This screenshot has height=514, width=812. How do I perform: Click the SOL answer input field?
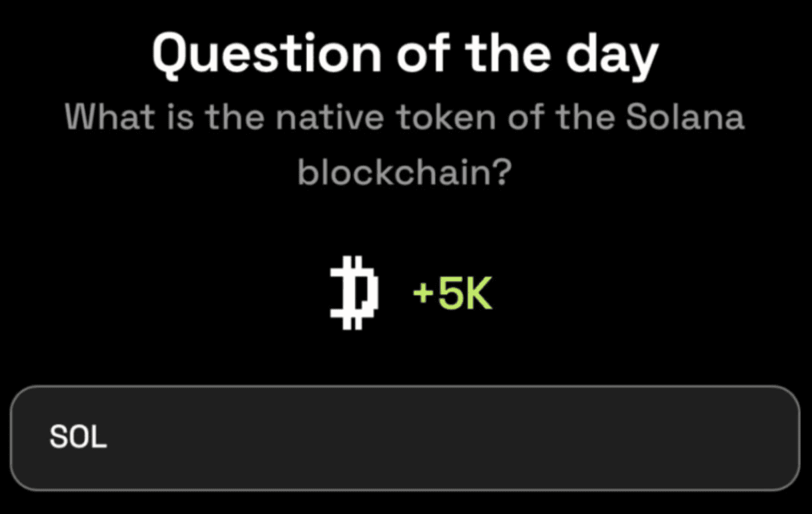point(405,437)
